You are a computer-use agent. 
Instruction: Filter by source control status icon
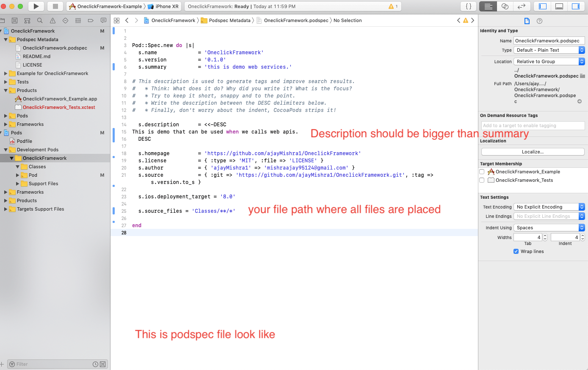point(102,364)
